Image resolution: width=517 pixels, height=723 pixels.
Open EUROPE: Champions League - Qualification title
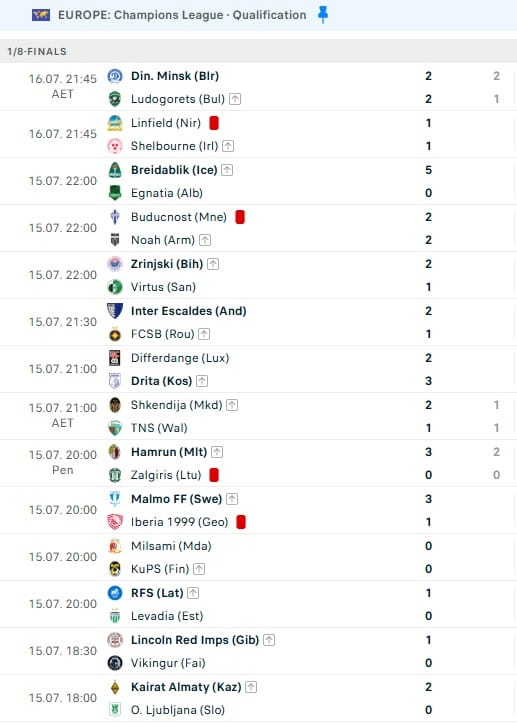click(x=182, y=15)
